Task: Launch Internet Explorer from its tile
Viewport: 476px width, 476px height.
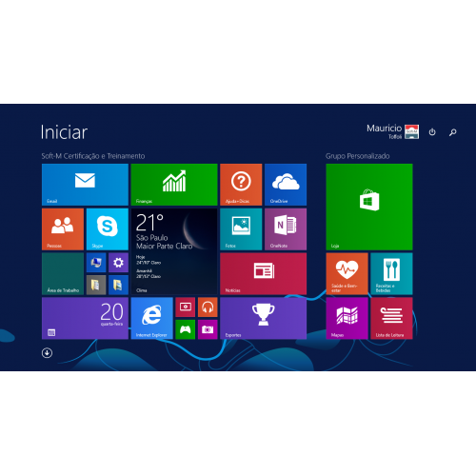Action: pyautogui.click(x=152, y=318)
